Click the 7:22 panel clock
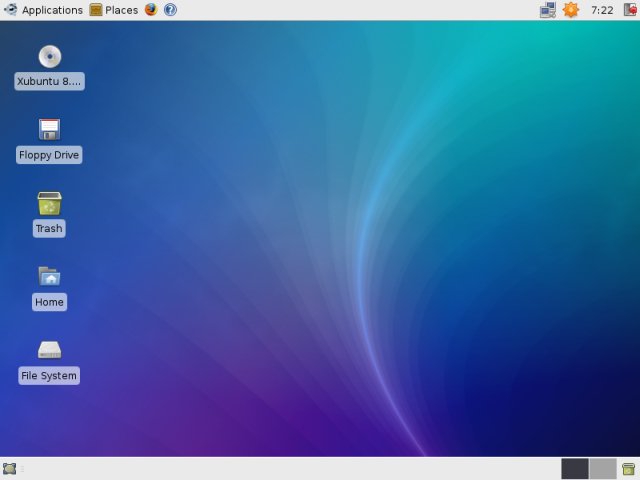 (x=602, y=10)
